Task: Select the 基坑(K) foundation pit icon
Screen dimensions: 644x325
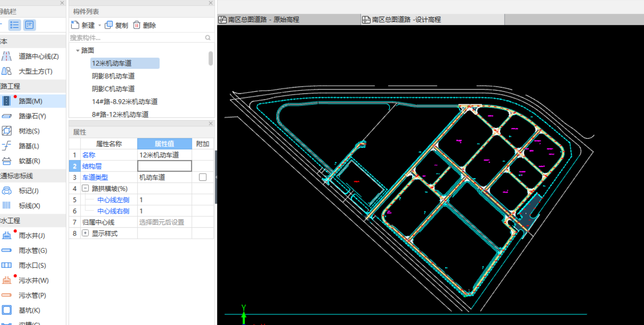Action: (6, 310)
